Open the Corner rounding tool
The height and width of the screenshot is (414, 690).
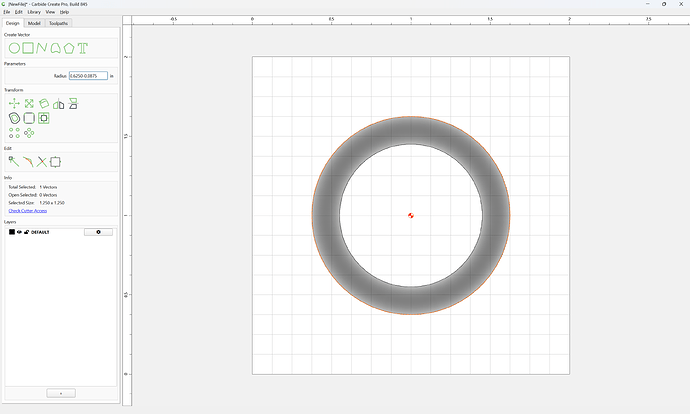pyautogui.click(x=29, y=118)
